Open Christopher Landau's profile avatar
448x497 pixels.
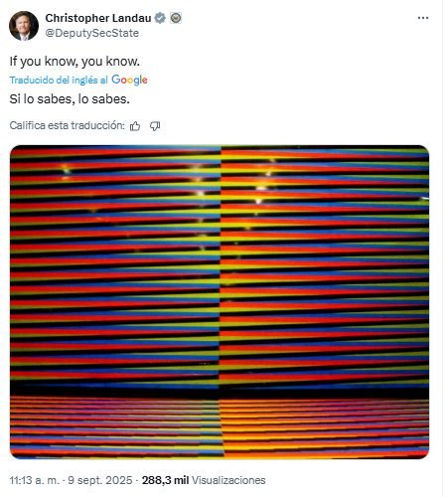pyautogui.click(x=24, y=26)
